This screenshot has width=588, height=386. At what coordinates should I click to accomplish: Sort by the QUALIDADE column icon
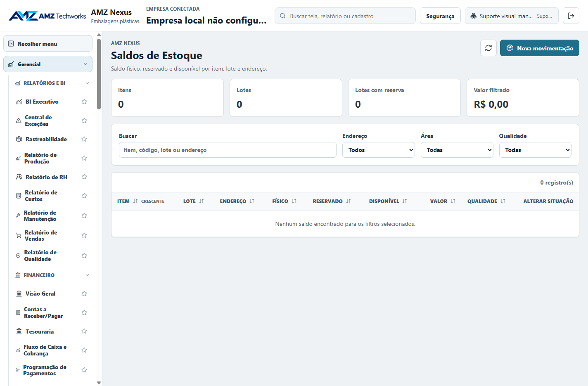point(503,201)
